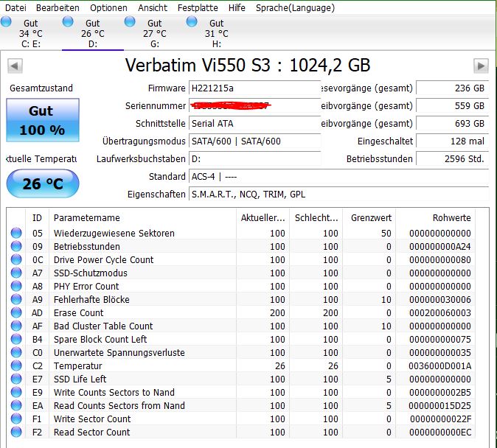This screenshot has height=448, width=497.
Task: Click the Verbatim Vi550 S3 : 1024,2 GB title
Action: [248, 66]
